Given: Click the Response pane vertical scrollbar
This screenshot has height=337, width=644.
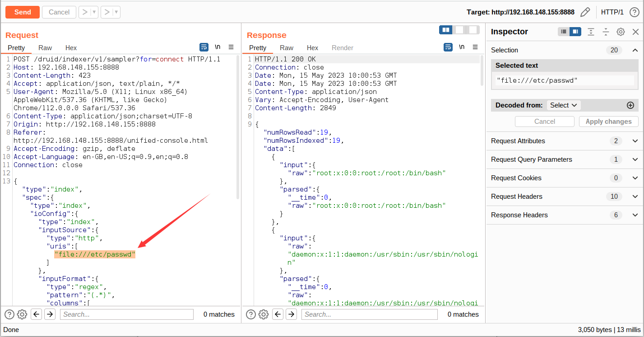Looking at the screenshot, I should coord(482,71).
